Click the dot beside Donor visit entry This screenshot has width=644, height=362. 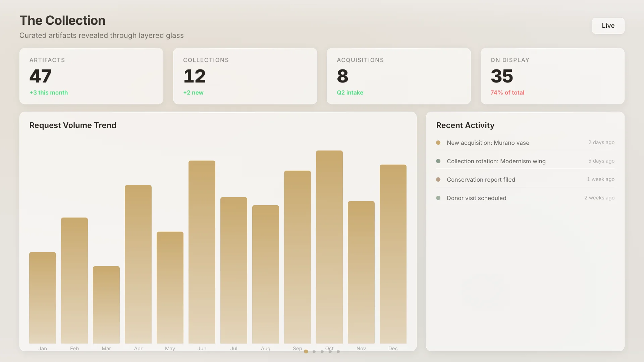(438, 198)
